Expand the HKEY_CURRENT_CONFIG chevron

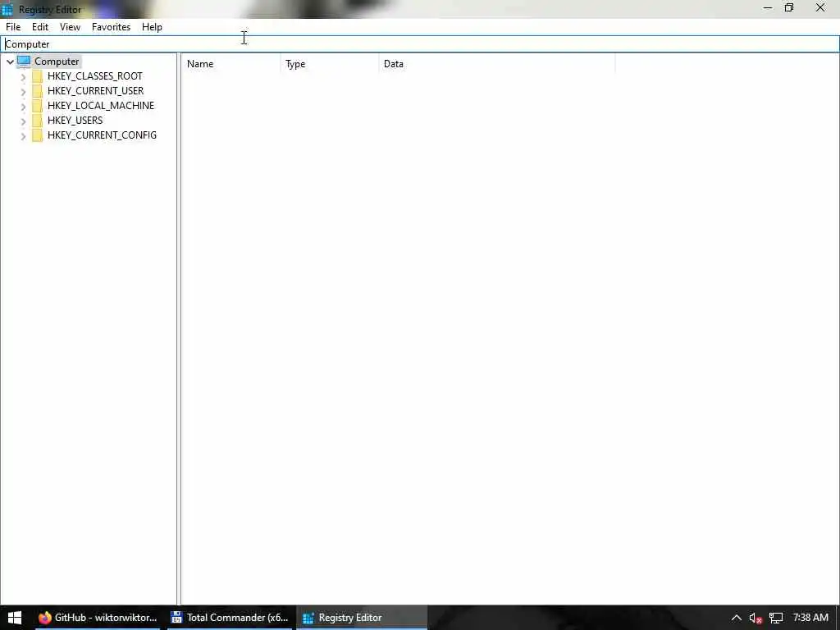[23, 135]
